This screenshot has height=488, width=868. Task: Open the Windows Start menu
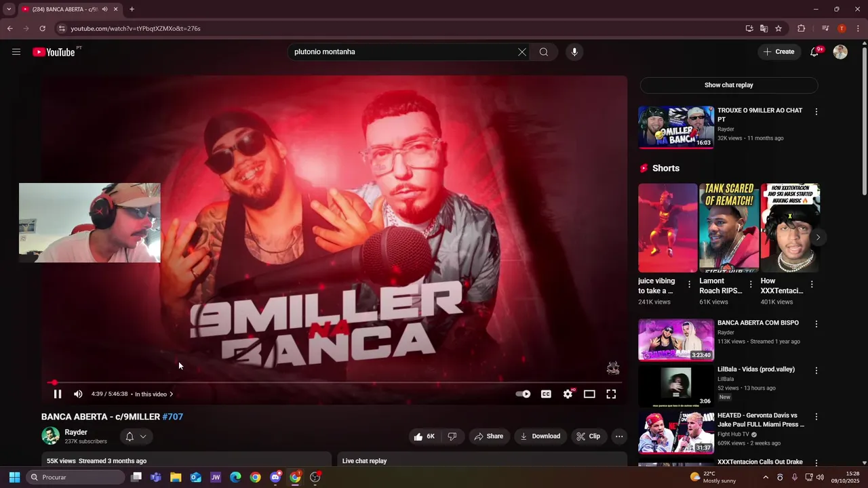coord(14,477)
